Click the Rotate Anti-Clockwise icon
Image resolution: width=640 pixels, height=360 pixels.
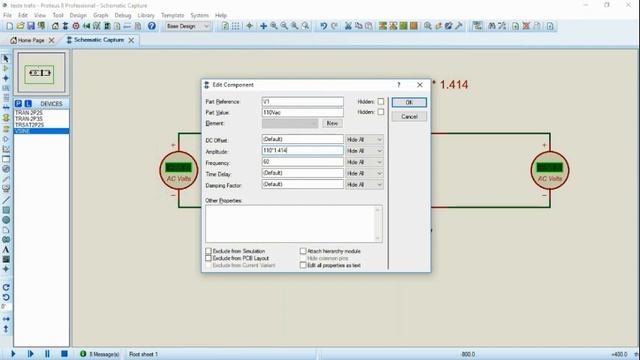(x=6, y=298)
